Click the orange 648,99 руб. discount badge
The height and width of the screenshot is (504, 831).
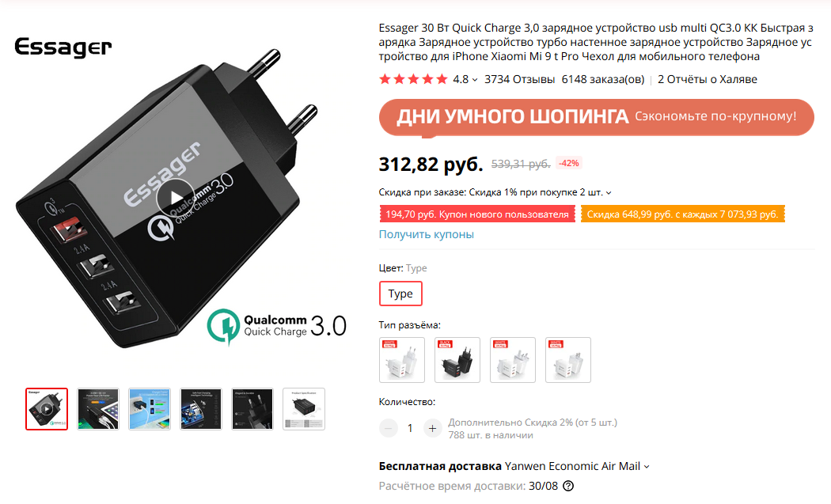682,214
